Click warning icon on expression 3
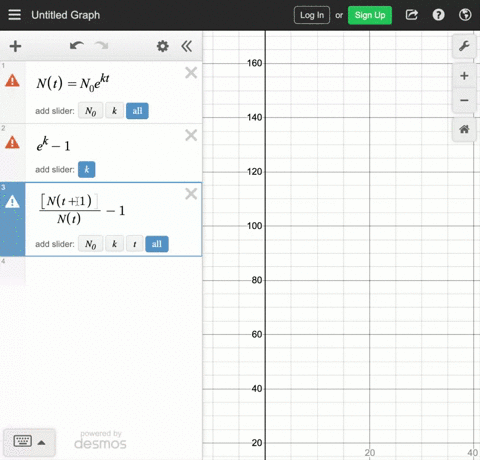The width and height of the screenshot is (480, 460). (12, 202)
